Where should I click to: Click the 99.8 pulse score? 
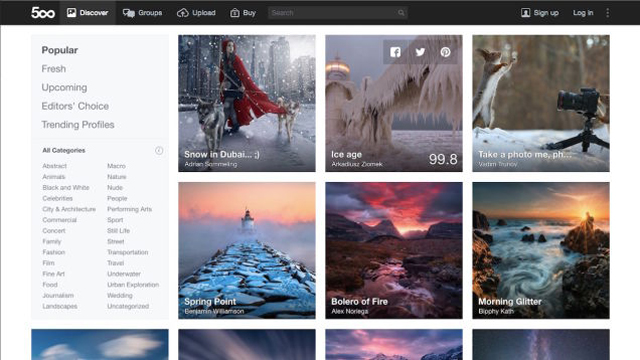tap(443, 159)
